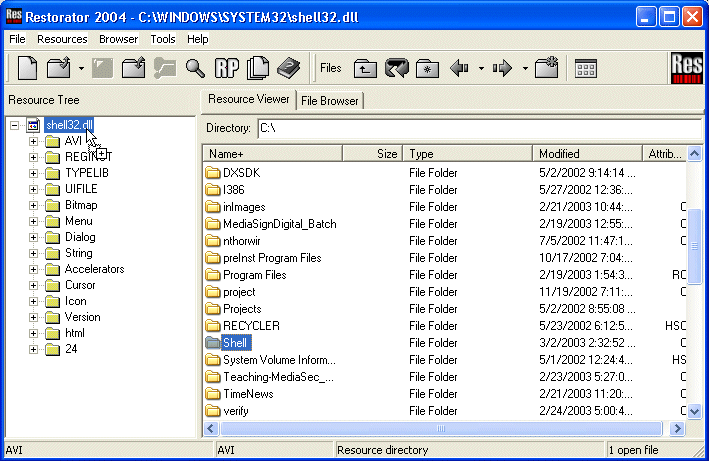Create a new file with the blank page icon
The image size is (709, 461).
click(27, 68)
